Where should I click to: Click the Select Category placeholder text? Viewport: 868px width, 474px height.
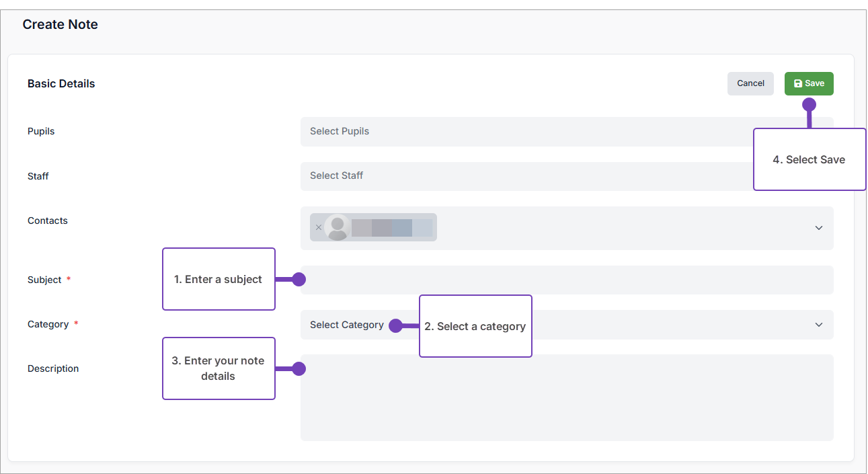[x=346, y=325]
